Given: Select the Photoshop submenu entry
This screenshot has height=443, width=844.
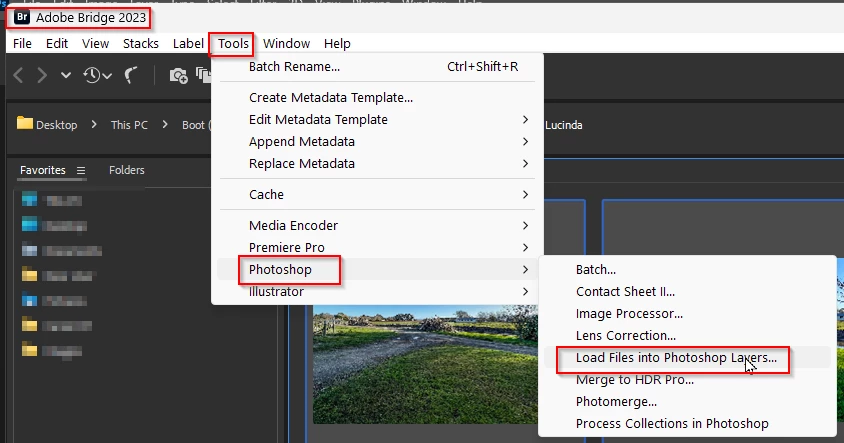Looking at the screenshot, I should tap(377, 269).
